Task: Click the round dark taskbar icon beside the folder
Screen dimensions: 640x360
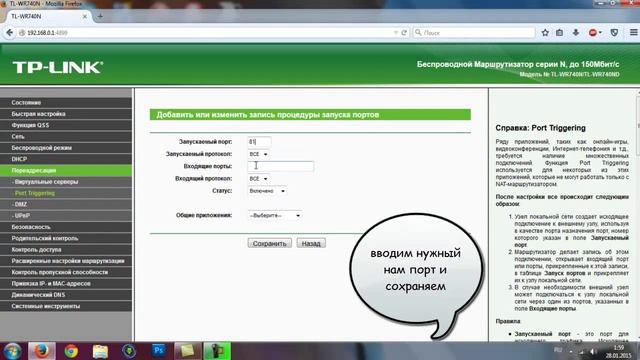Action: click(x=129, y=351)
